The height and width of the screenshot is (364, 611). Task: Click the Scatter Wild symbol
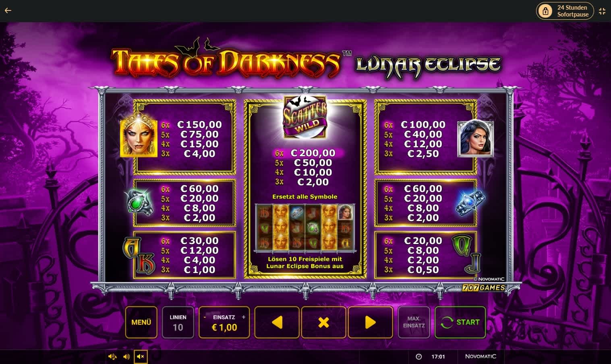305,116
